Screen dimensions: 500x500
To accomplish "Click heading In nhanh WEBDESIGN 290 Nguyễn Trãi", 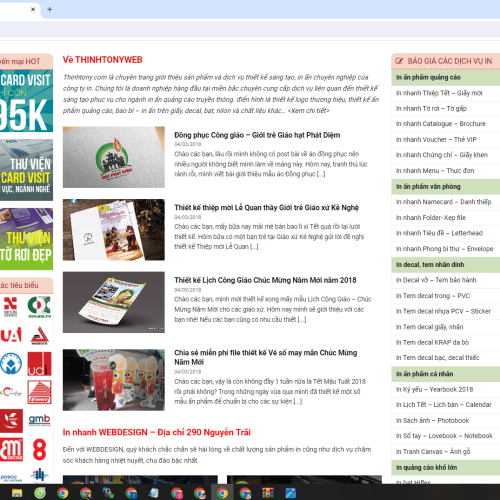I will pos(157,432).
